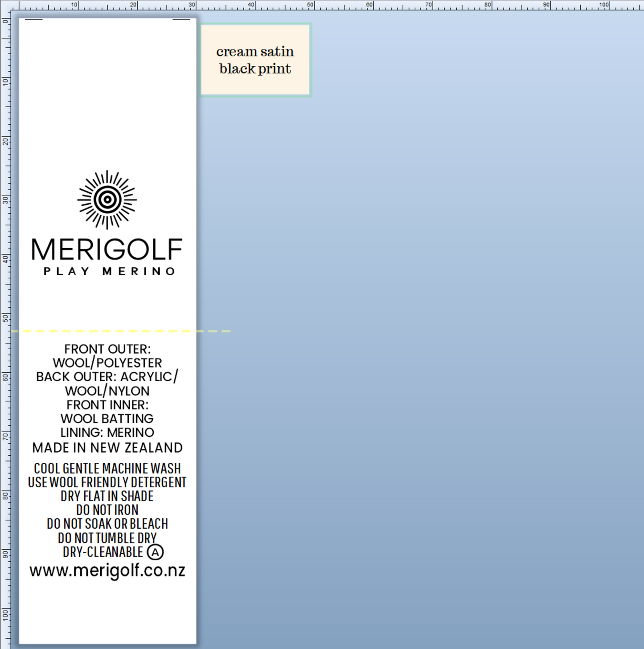Click the top-right crop mark on label
Image resolution: width=644 pixels, height=649 pixels.
(x=181, y=20)
